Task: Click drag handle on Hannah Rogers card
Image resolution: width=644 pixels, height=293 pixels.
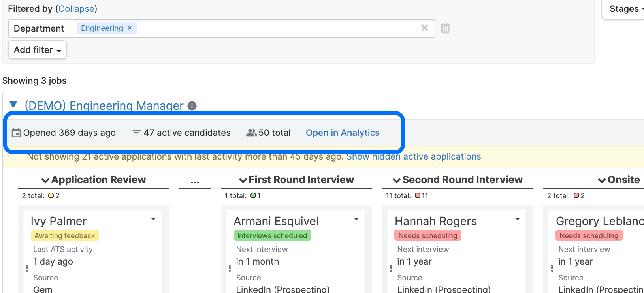Action: pos(391,268)
